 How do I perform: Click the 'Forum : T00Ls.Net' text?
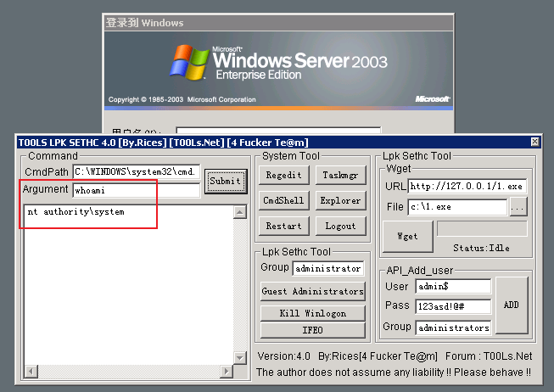[489, 356]
